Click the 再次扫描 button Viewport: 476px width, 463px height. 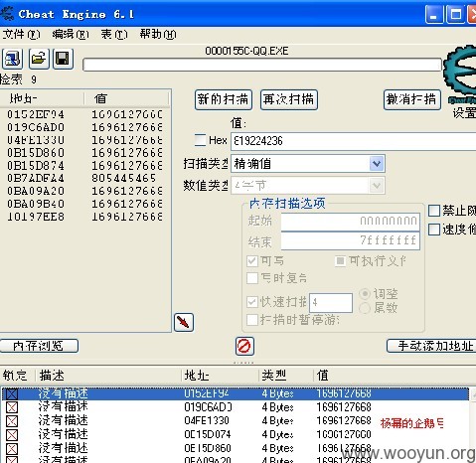coord(289,99)
